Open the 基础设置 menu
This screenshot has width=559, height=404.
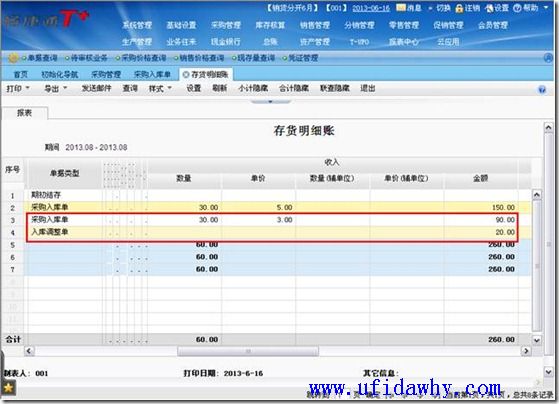point(181,25)
